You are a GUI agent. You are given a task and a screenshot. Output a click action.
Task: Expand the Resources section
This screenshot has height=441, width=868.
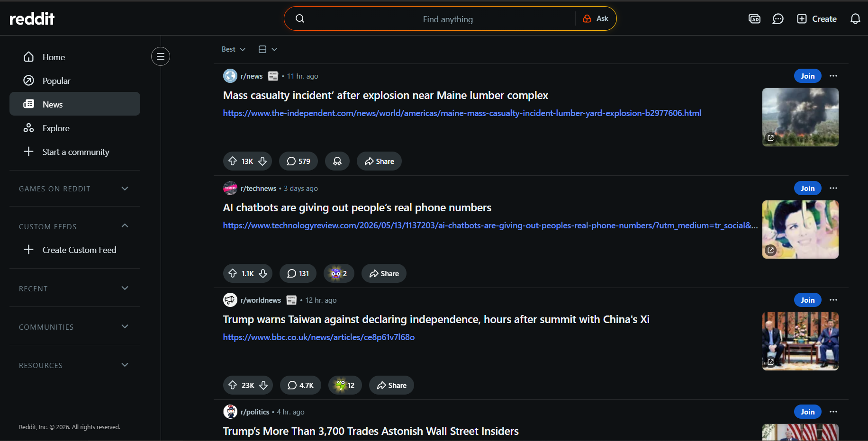tap(75, 365)
